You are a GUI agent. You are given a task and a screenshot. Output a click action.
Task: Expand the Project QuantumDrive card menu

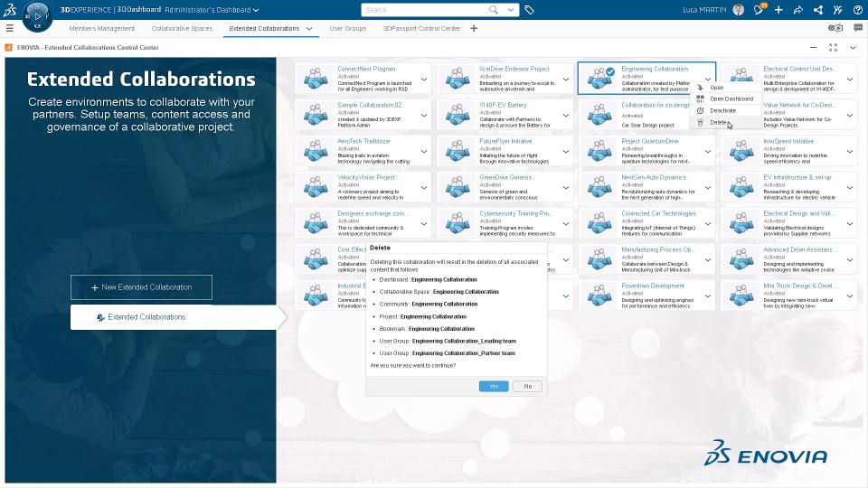708,152
